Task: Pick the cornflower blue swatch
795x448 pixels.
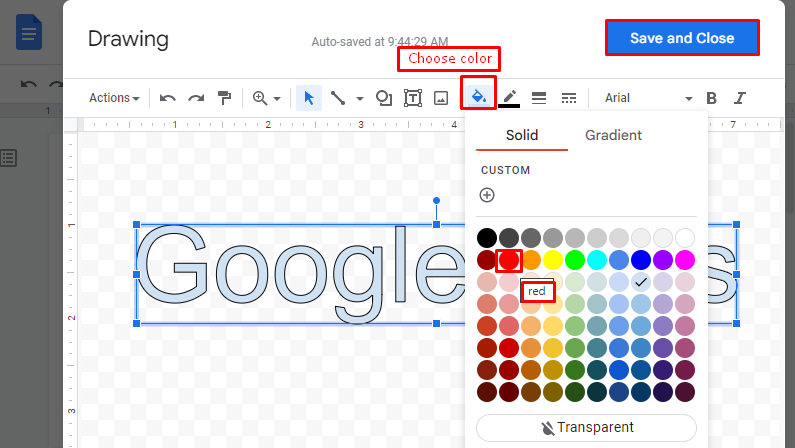Action: (619, 260)
